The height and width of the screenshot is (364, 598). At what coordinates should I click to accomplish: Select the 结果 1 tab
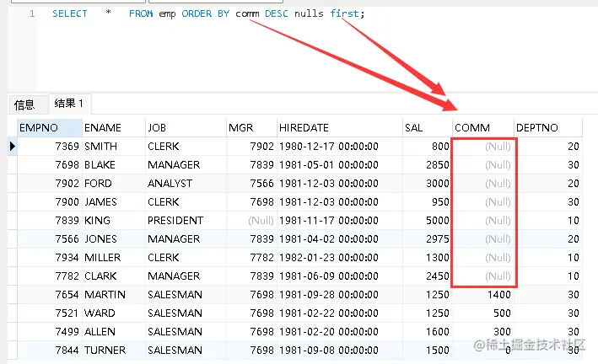[69, 104]
